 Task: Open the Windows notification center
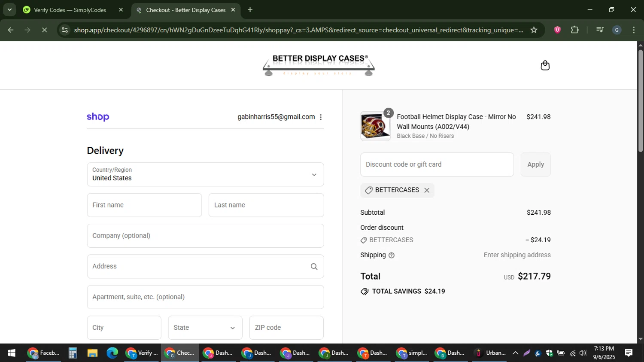click(x=629, y=353)
